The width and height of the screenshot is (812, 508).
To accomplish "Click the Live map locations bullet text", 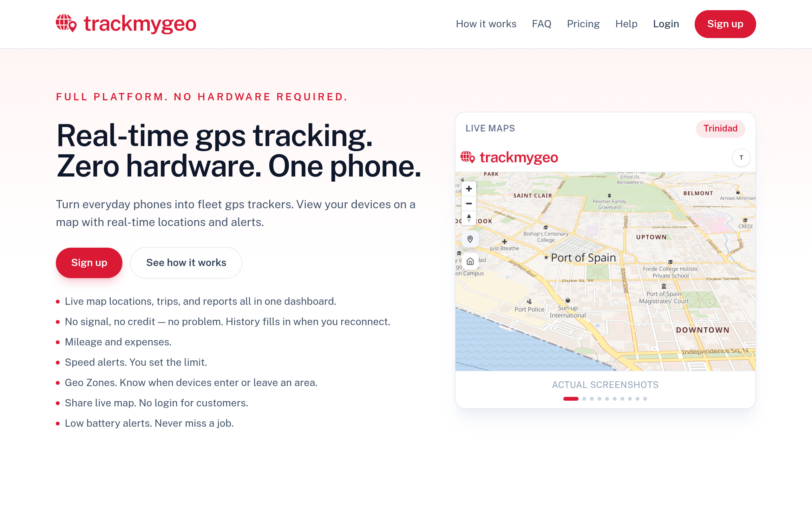I will pos(200,301).
